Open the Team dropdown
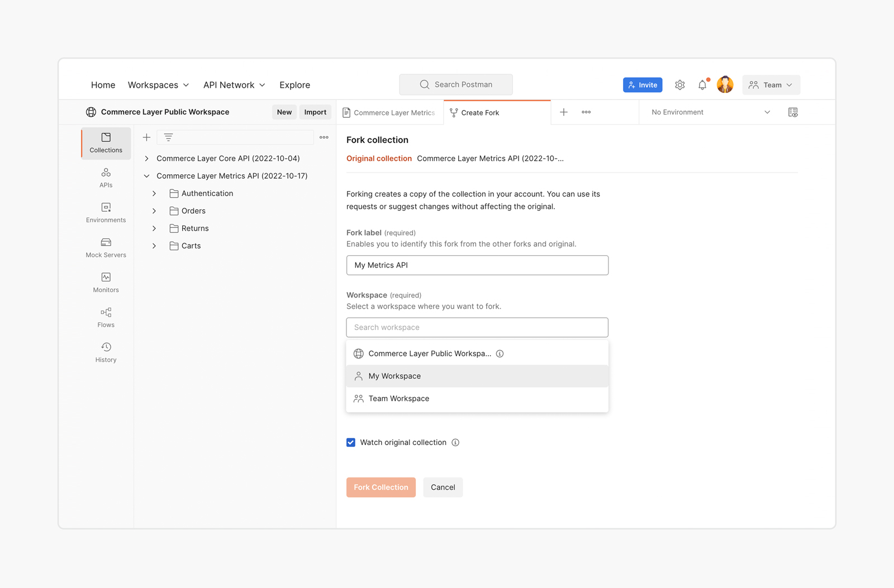894x588 pixels. coord(771,85)
